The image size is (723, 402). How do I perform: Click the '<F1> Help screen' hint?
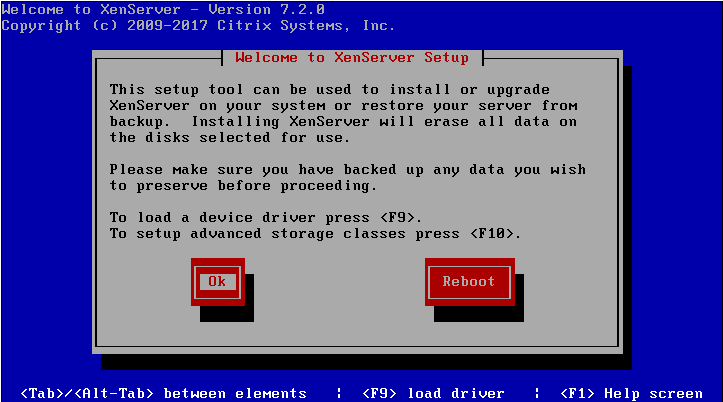(x=631, y=393)
